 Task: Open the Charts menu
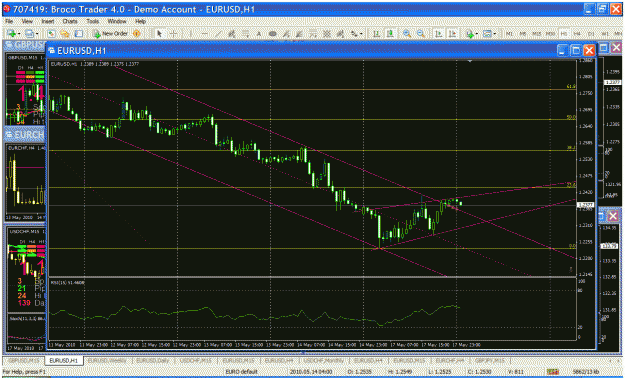(70, 21)
